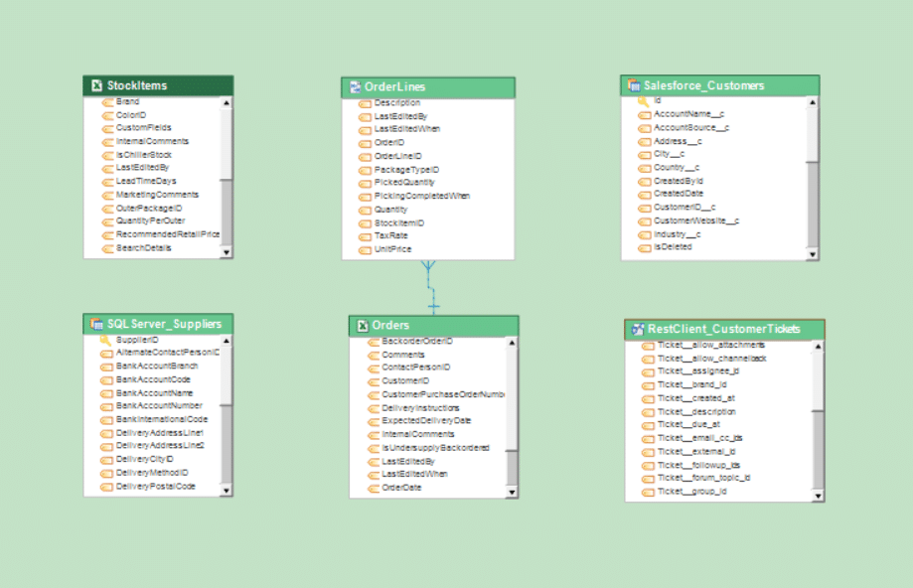
Task: Click scroll down arrow in Salesforce_Customers table
Action: pyautogui.click(x=813, y=254)
